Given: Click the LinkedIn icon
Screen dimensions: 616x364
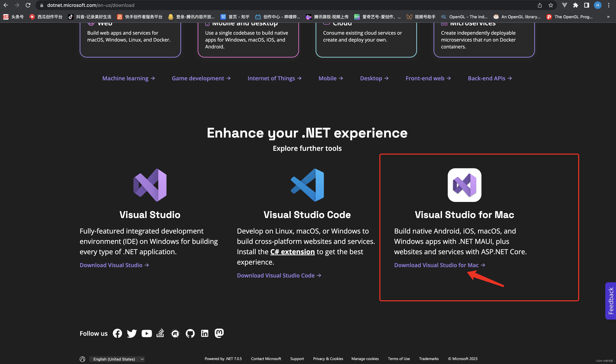Looking at the screenshot, I should click(204, 333).
